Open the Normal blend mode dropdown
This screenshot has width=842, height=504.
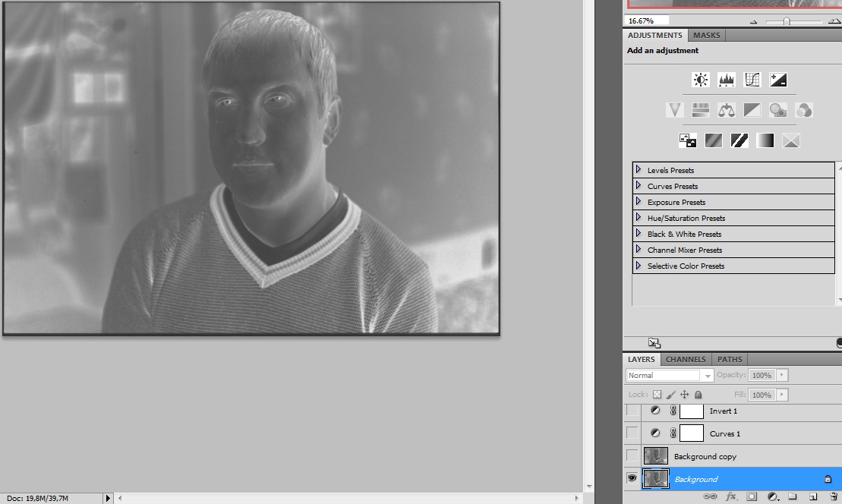(670, 376)
